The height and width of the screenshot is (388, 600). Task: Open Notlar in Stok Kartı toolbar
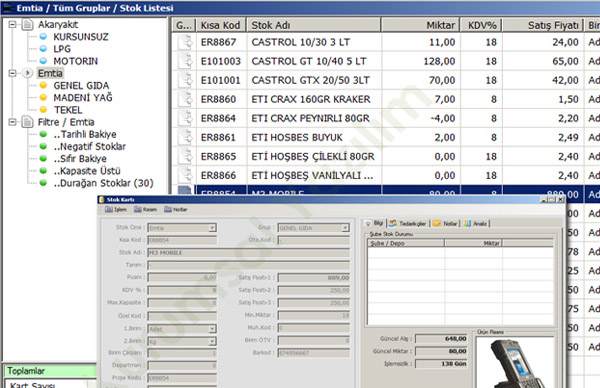[x=176, y=209]
